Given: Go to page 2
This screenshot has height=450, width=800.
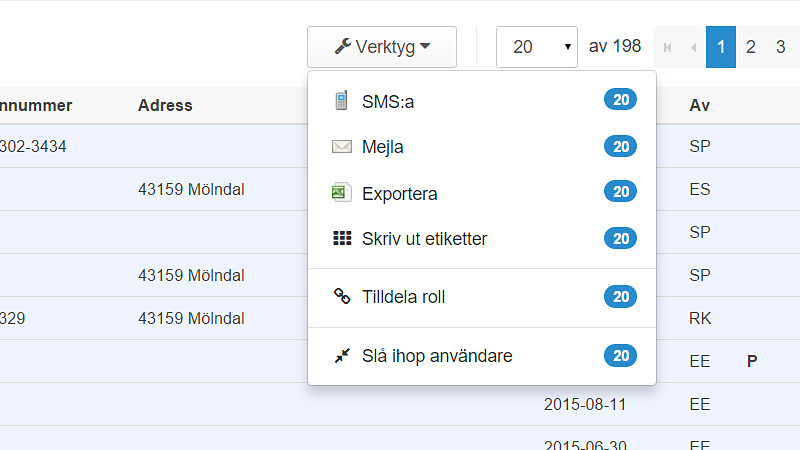Looking at the screenshot, I should click(751, 47).
